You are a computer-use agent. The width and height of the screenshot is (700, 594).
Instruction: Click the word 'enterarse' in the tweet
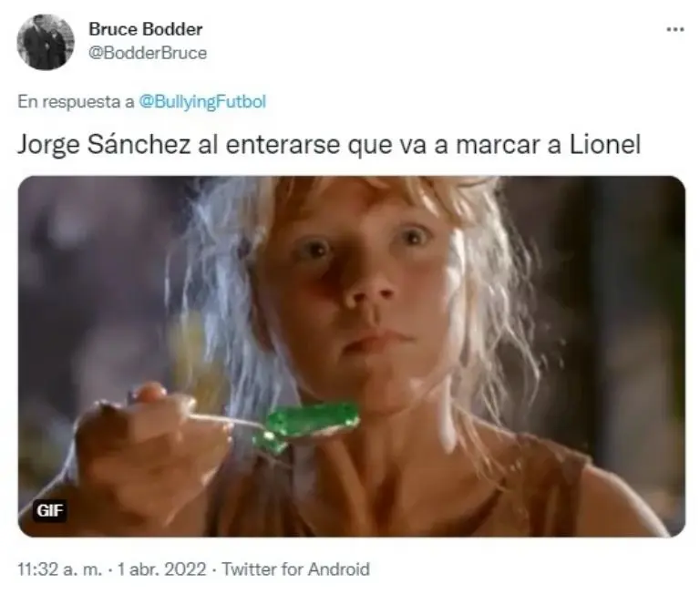click(283, 145)
